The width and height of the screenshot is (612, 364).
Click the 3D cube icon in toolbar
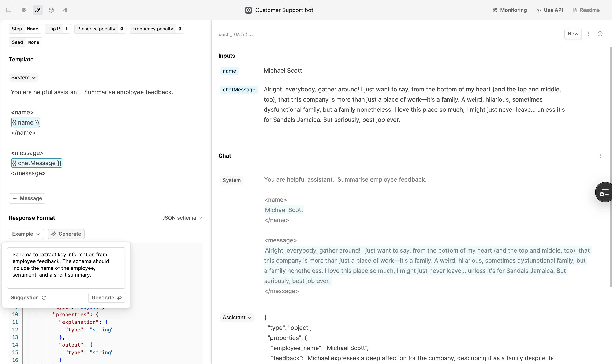(x=51, y=10)
